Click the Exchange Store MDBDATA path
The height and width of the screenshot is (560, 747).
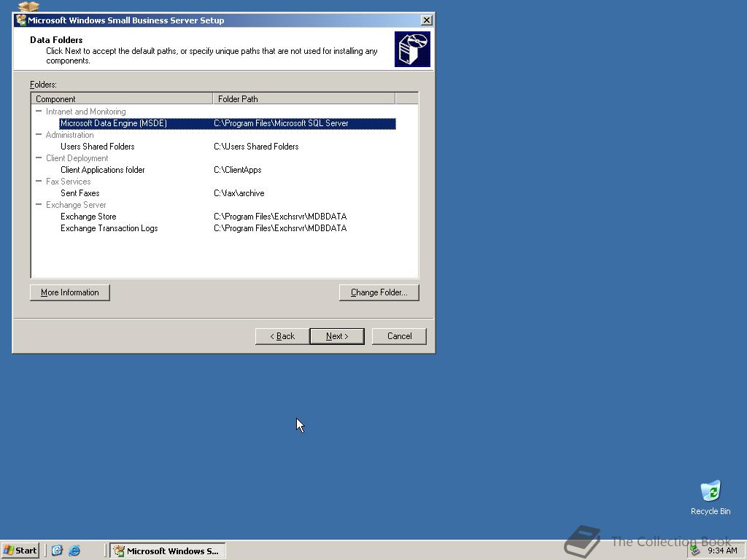tap(280, 217)
